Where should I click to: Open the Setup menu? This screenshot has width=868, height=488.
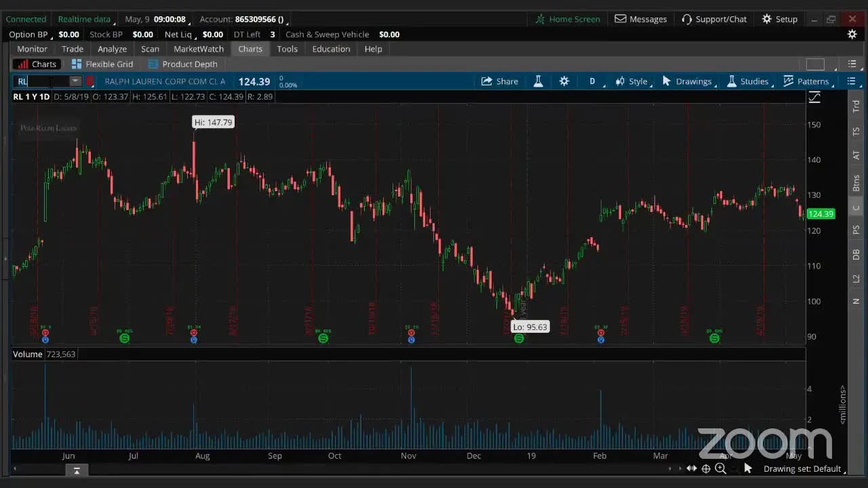[x=780, y=19]
